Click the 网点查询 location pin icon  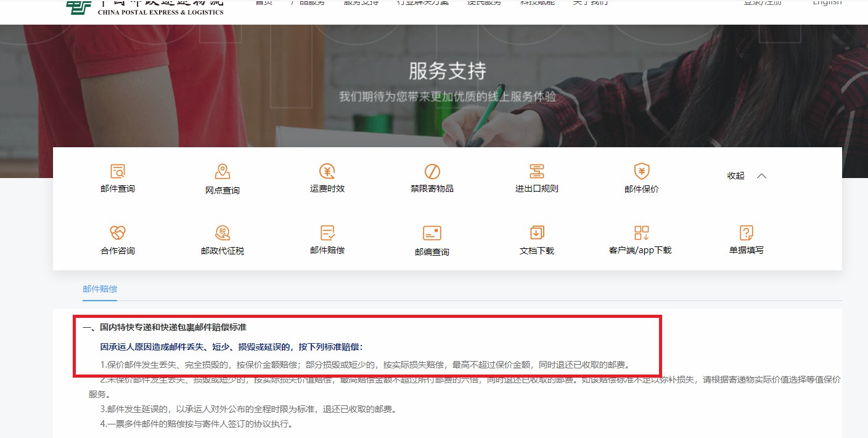coord(223,172)
